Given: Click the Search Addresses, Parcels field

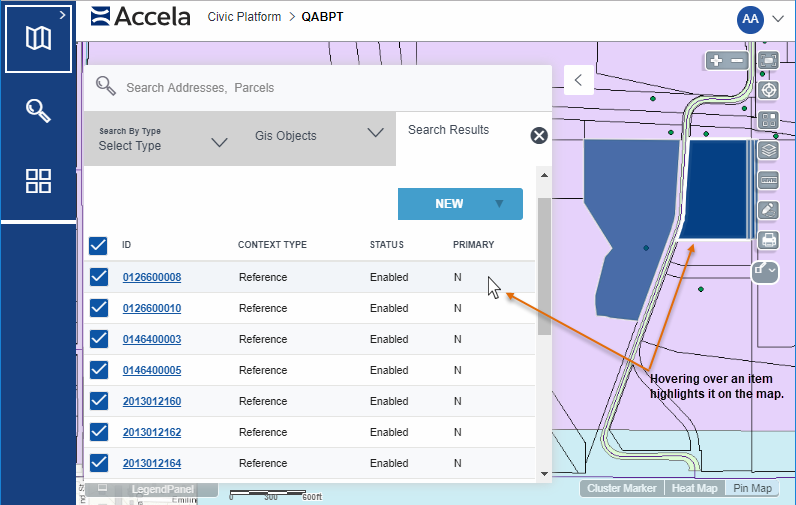Looking at the screenshot, I should click(x=320, y=88).
